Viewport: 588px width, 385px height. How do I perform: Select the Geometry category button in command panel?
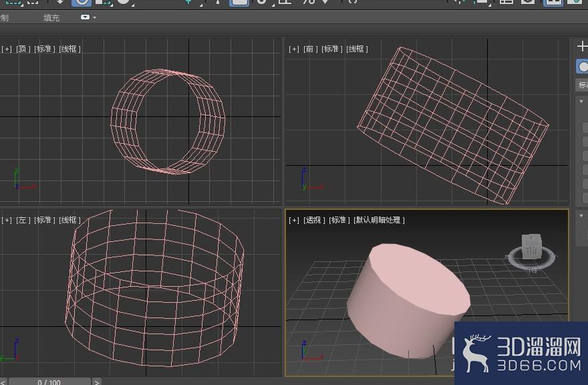(x=583, y=67)
